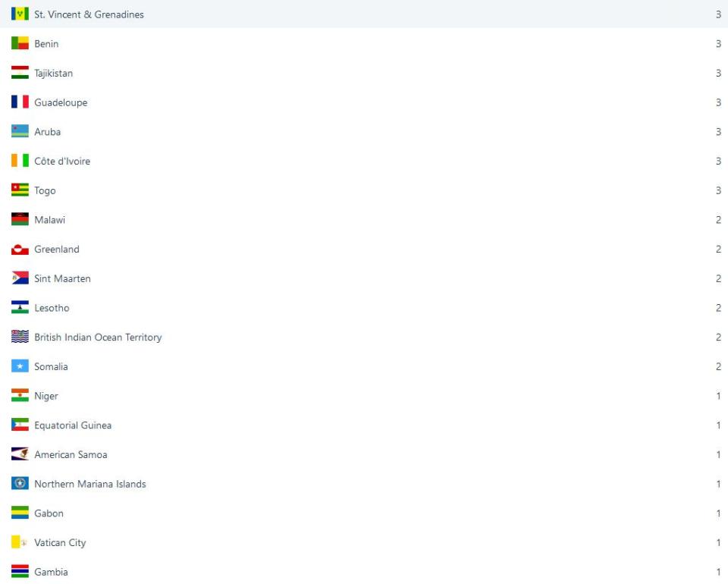Select the American Samoa flag icon
This screenshot has width=728, height=584.
[20, 455]
